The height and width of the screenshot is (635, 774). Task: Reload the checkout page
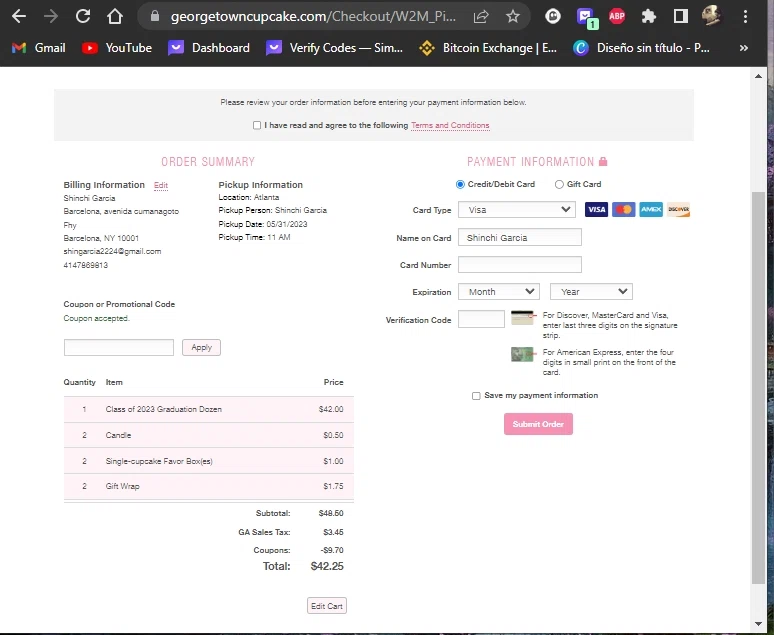tap(83, 16)
